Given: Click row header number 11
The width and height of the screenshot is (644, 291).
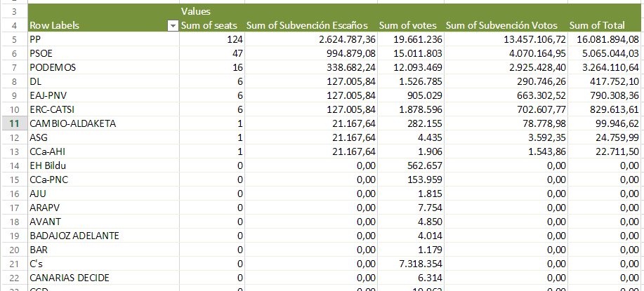Looking at the screenshot, I should tap(13, 123).
